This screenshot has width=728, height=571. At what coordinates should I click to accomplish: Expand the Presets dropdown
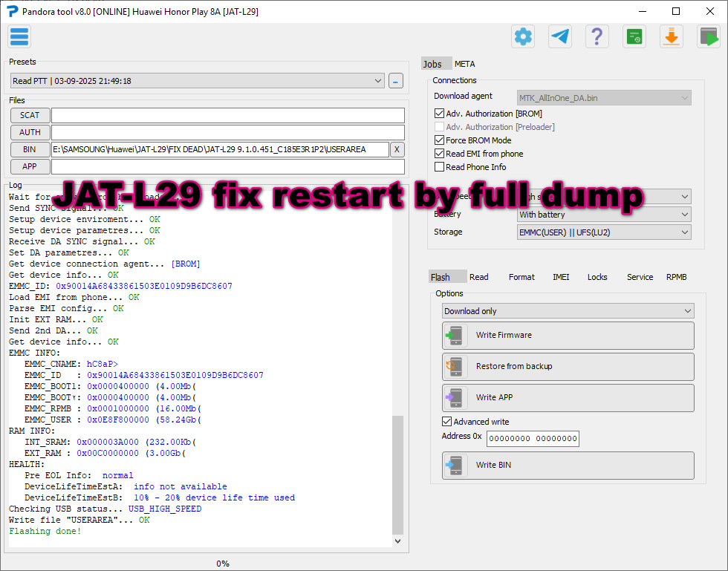[197, 81]
